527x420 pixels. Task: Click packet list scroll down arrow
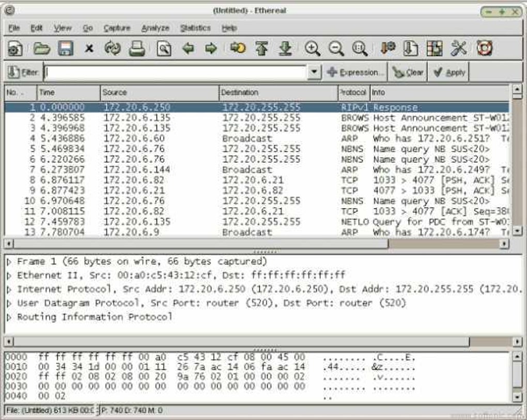(517, 231)
